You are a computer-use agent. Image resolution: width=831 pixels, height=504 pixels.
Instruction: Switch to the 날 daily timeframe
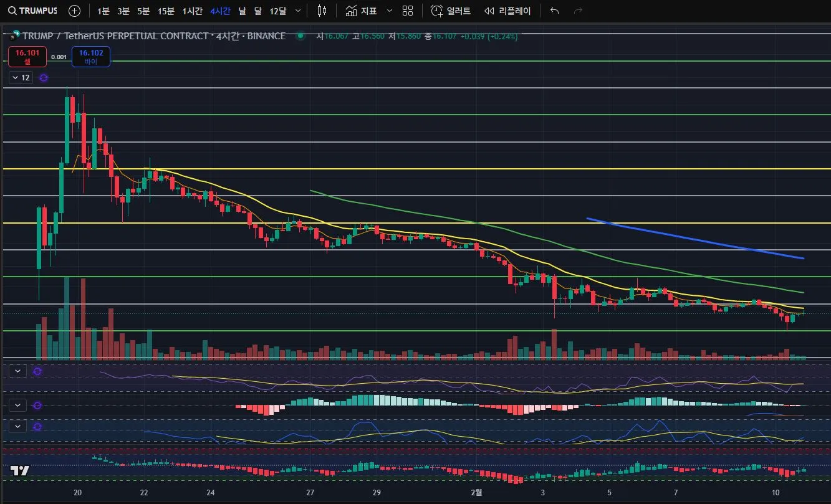[243, 11]
